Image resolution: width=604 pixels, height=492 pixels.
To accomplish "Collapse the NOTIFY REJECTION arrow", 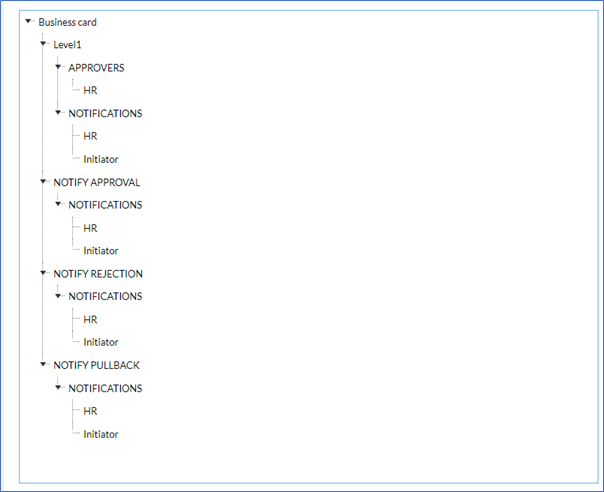I will (x=43, y=273).
